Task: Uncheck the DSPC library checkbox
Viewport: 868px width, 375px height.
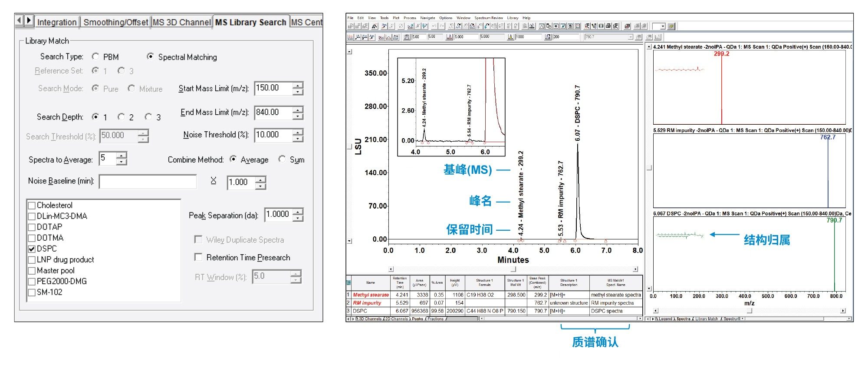Action: [x=32, y=249]
